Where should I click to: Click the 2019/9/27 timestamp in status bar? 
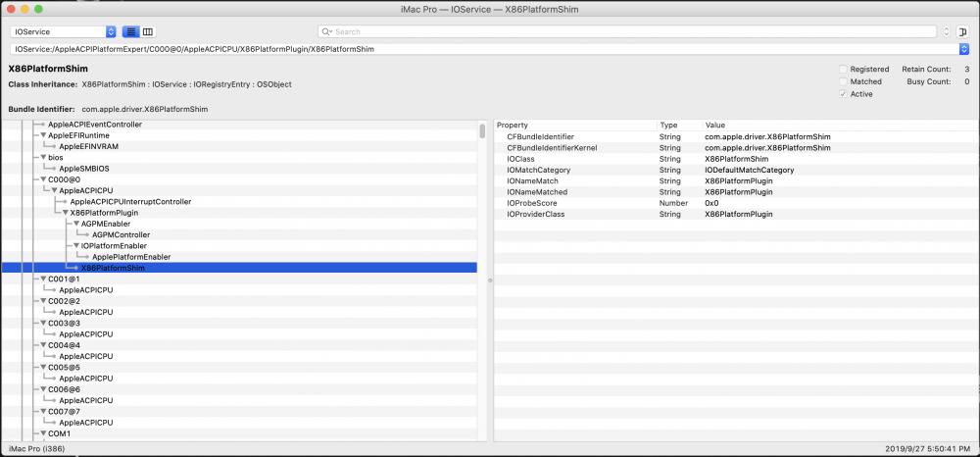(927, 449)
